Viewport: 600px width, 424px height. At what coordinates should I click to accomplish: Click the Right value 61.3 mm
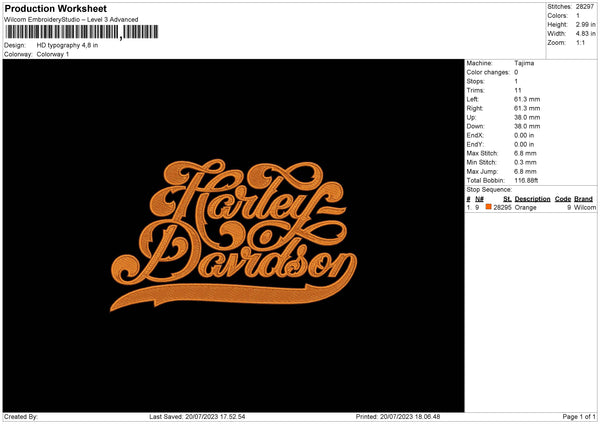[527, 108]
